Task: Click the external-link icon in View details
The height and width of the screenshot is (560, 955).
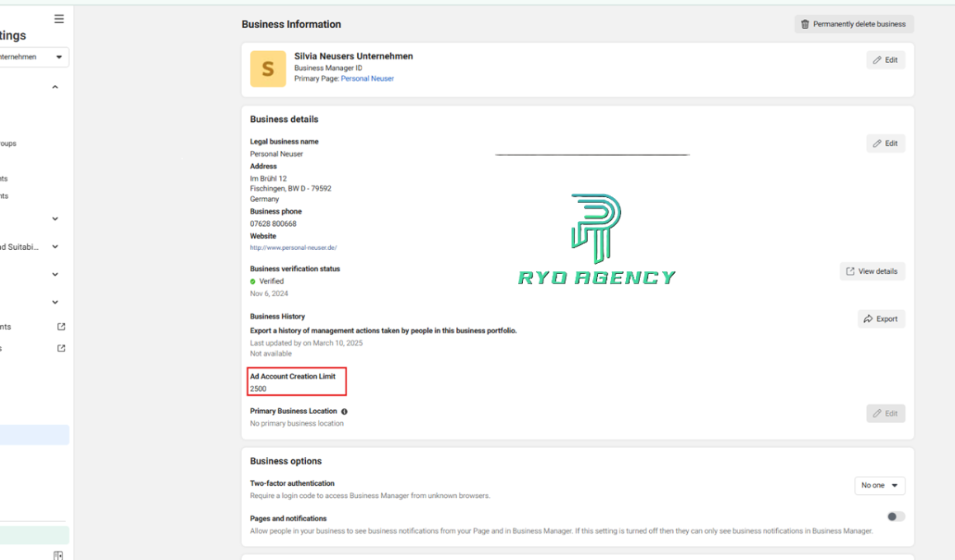Action: pos(850,271)
